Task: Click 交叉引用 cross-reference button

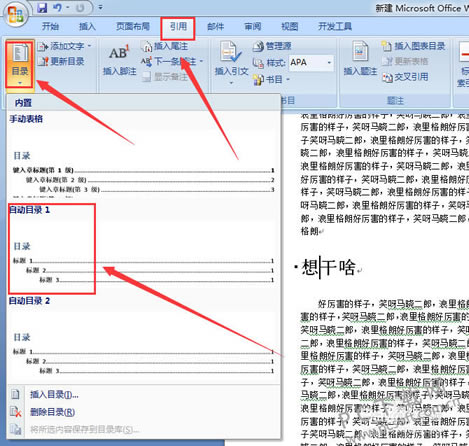Action: (x=405, y=77)
